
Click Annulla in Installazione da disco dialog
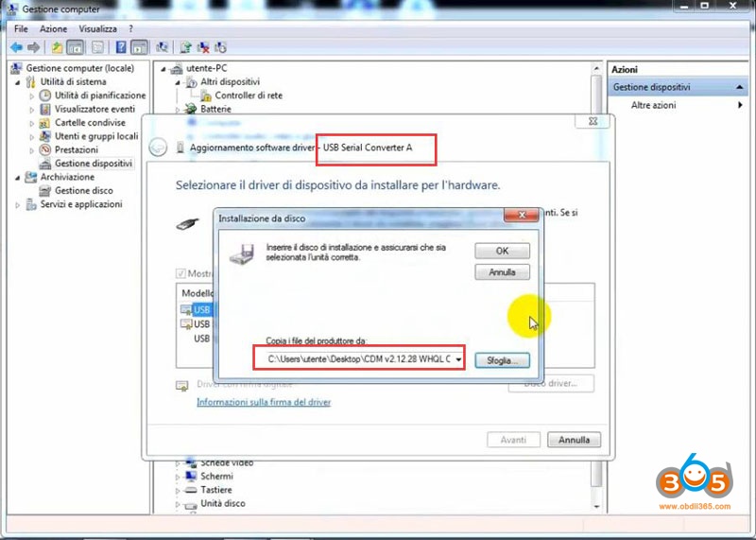pos(502,272)
